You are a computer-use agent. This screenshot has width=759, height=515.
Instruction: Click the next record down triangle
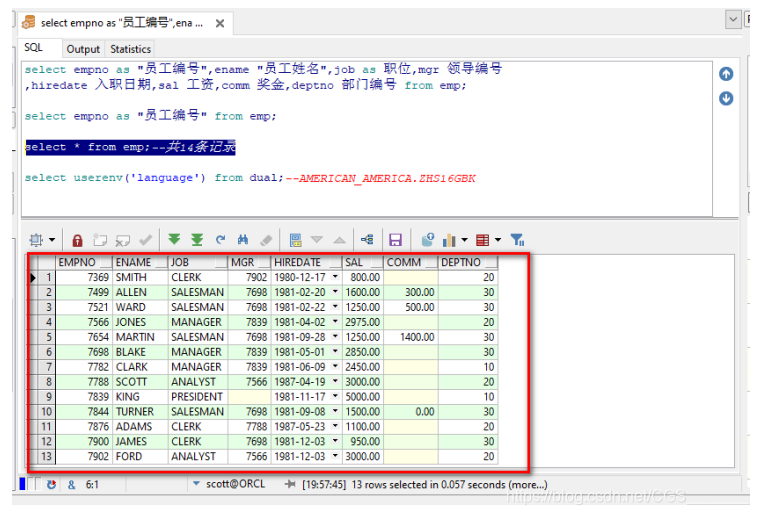point(317,240)
